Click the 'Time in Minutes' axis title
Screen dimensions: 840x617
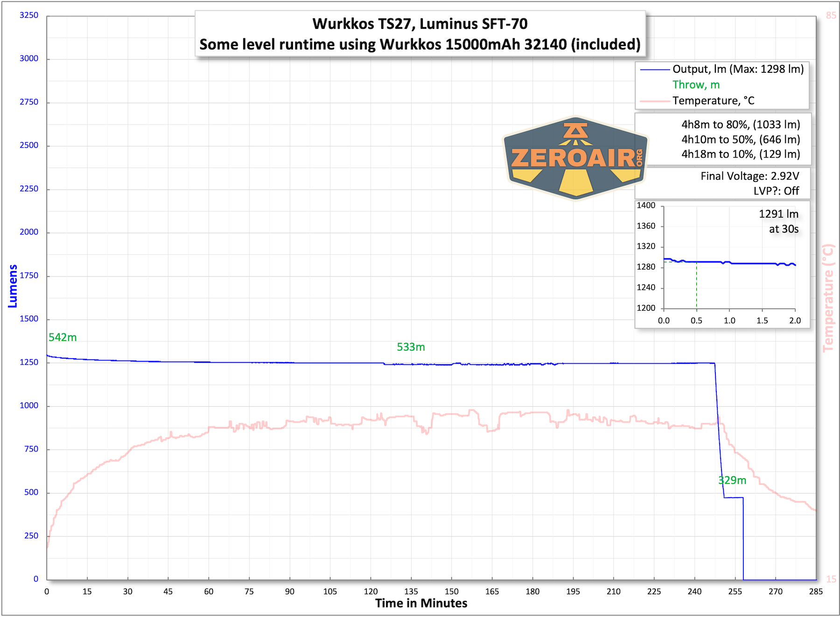click(421, 603)
